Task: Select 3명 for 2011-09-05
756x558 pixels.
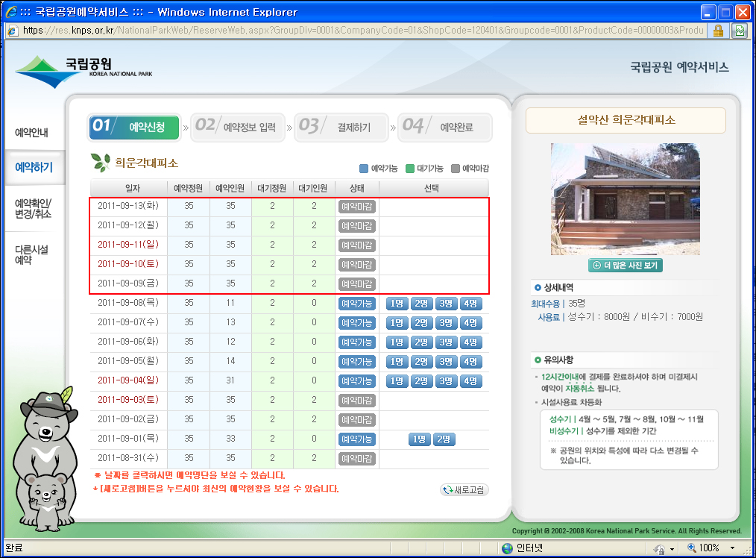Action: click(x=446, y=362)
